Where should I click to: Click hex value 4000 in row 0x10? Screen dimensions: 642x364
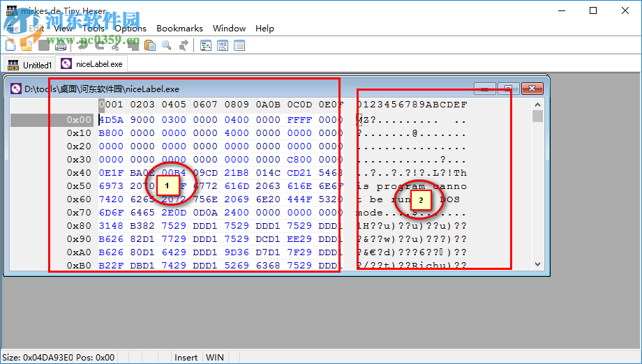(x=237, y=133)
